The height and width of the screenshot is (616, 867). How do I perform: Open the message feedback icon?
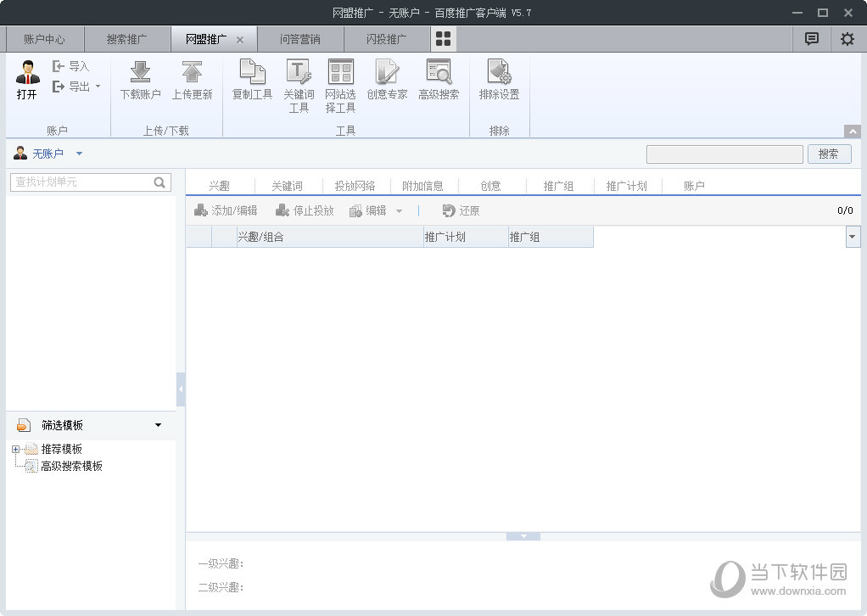pos(812,39)
